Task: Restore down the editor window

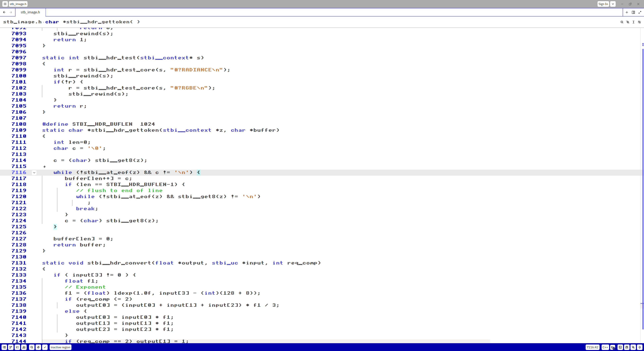Action: pyautogui.click(x=630, y=4)
